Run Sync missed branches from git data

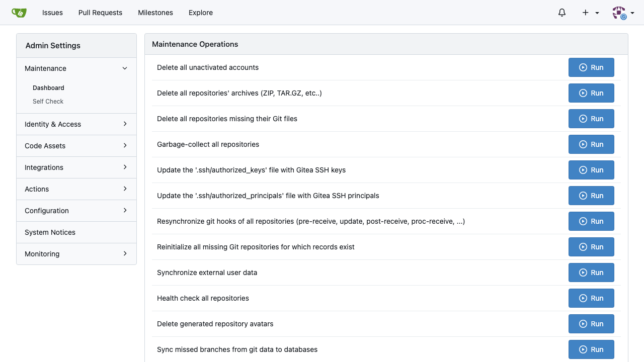click(591, 349)
